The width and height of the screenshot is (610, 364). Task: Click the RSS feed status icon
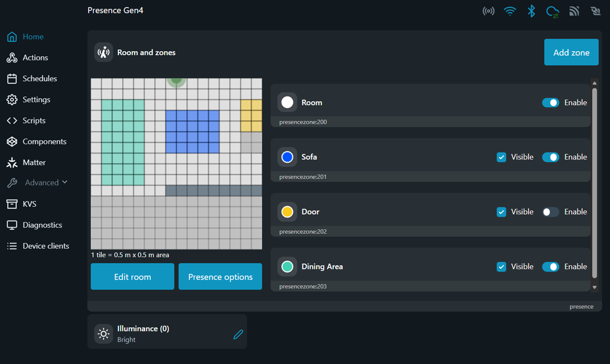coord(574,11)
